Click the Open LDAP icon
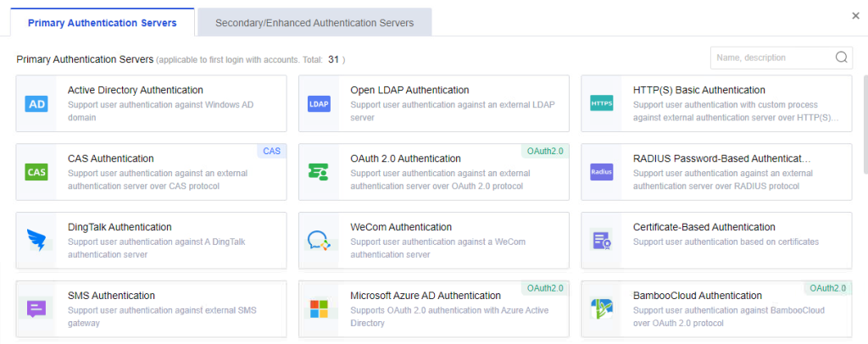This screenshot has height=344, width=868. (x=319, y=103)
